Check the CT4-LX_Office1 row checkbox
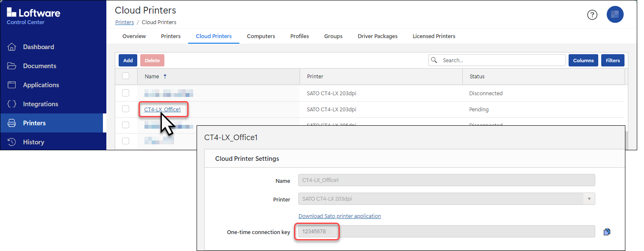Screen dimensions: 644x251 125,109
